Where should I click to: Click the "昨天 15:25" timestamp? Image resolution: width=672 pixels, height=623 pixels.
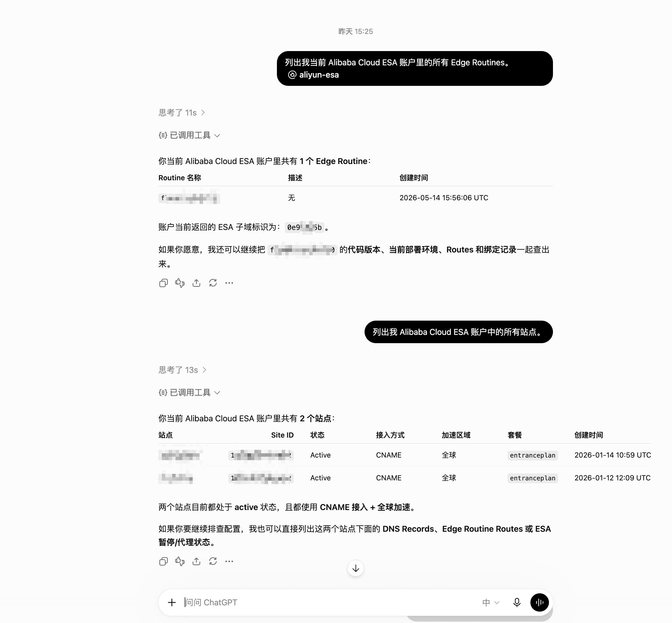(356, 31)
